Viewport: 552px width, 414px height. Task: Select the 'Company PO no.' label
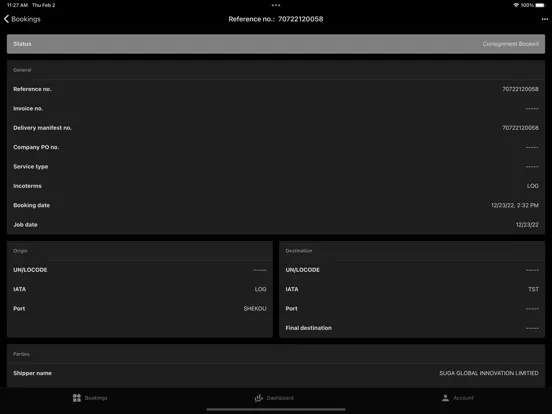tap(36, 147)
